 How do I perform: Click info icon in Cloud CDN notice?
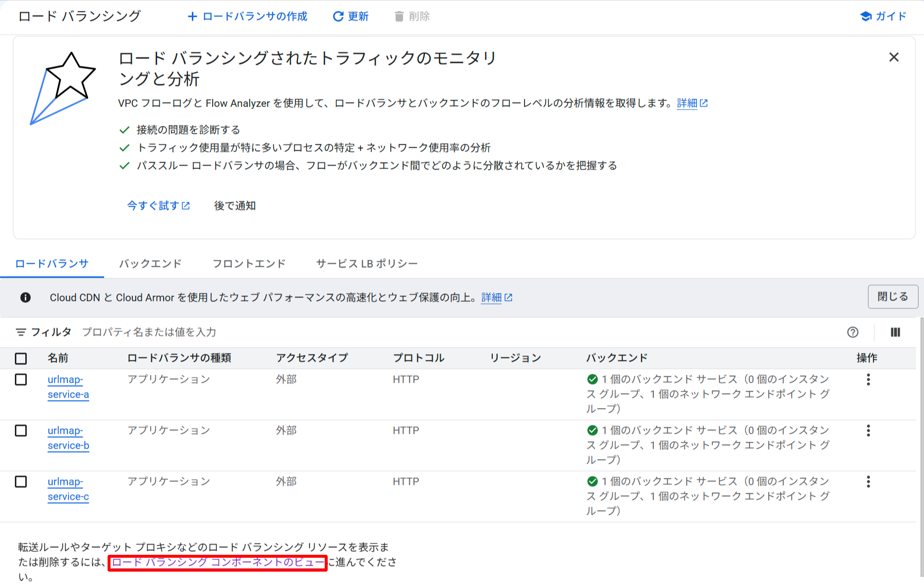coord(25,297)
